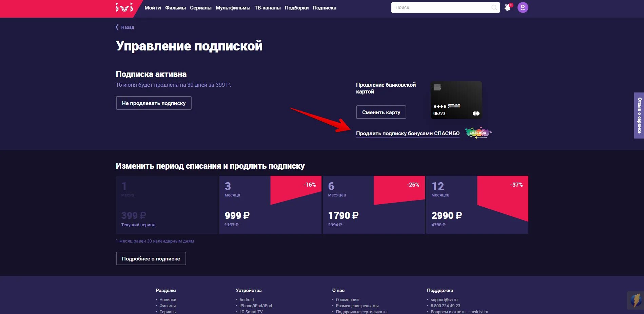Click the Spasibo bonus logo
The width and height of the screenshot is (644, 314).
tap(478, 133)
